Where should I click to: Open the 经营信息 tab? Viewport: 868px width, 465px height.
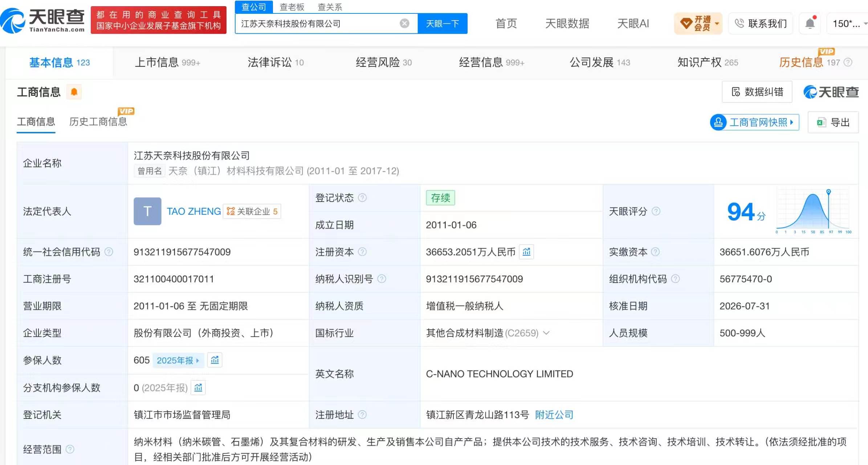[492, 62]
